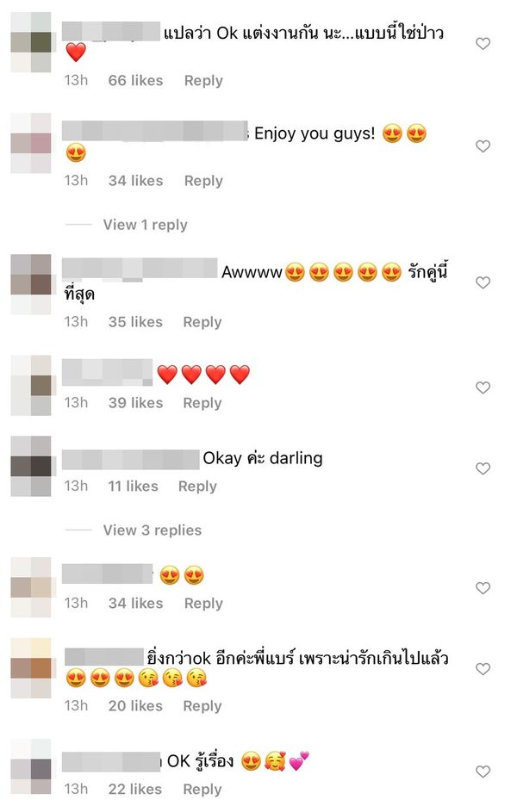This screenshot has width=517, height=812.
Task: View who gave 22 likes
Action: coord(135,790)
